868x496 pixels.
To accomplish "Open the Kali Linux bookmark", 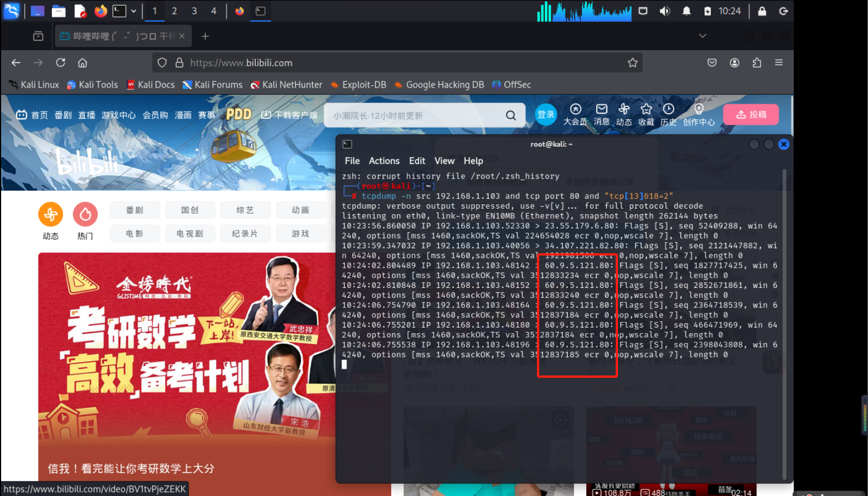I will 34,85.
